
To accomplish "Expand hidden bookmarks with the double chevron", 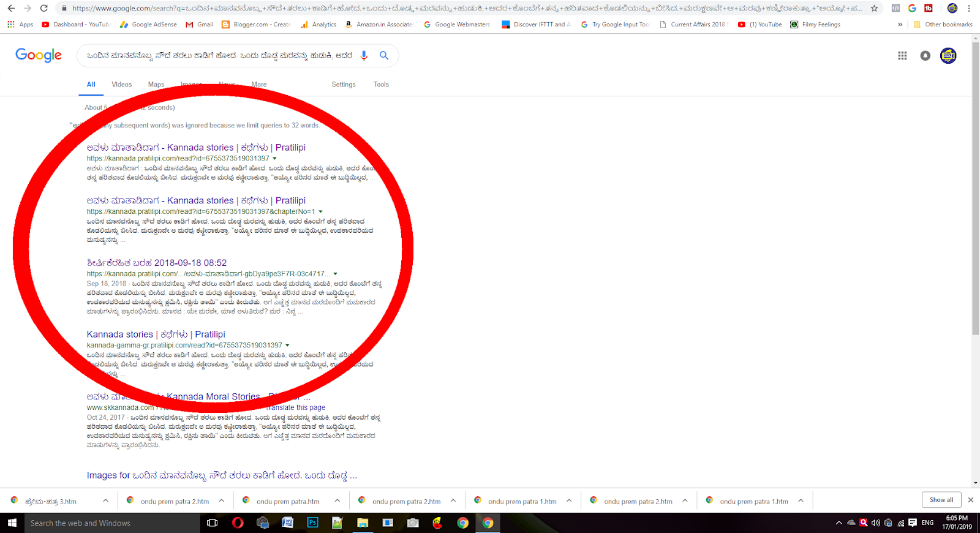I will click(900, 25).
